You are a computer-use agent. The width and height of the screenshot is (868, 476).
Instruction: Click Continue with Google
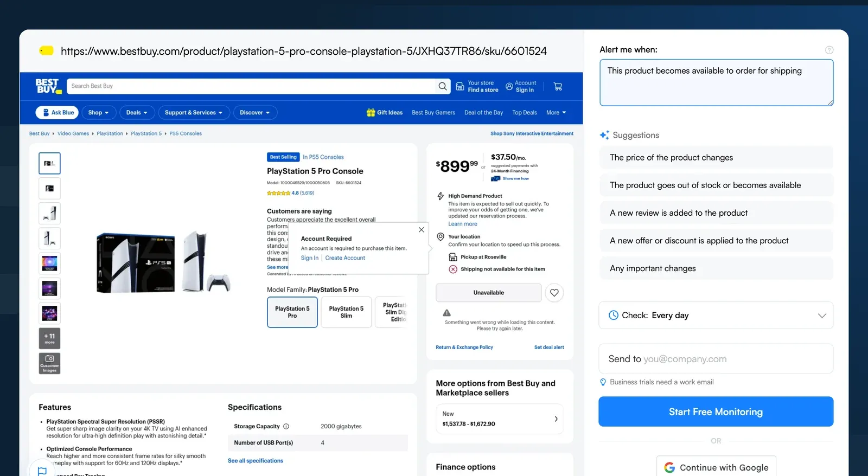click(716, 467)
